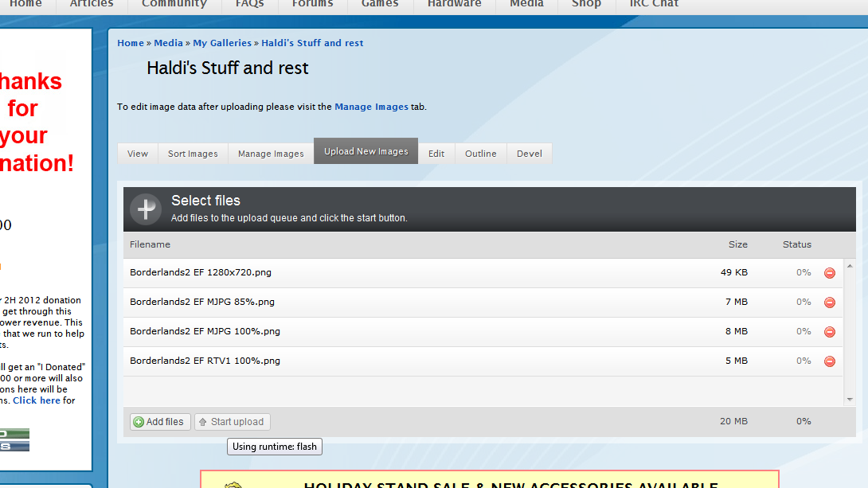Click the 5 MB size value
Image resolution: width=868 pixels, height=488 pixels.
(737, 360)
